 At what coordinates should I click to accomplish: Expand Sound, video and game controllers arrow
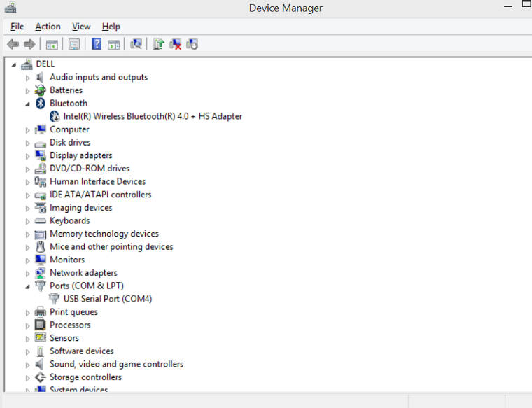pos(27,365)
